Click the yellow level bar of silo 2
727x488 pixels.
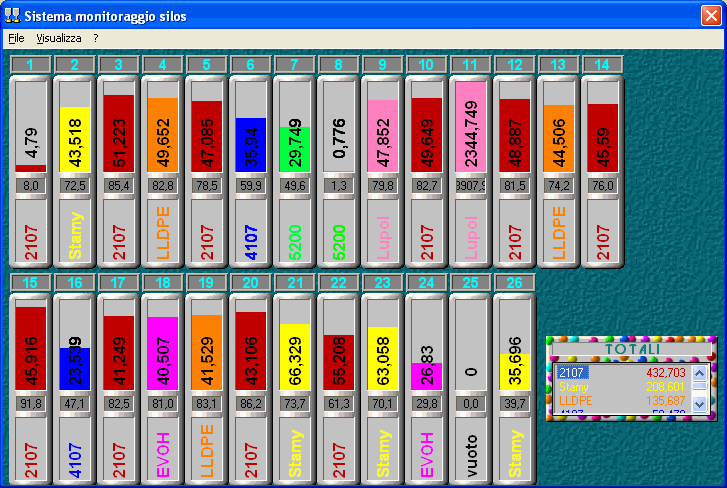pos(74,140)
